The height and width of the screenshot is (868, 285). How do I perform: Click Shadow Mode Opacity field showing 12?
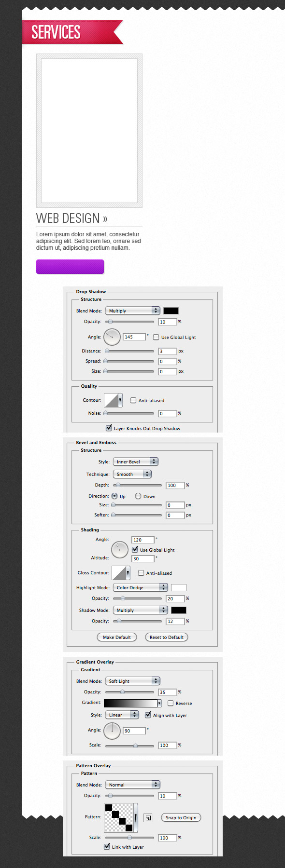(175, 621)
